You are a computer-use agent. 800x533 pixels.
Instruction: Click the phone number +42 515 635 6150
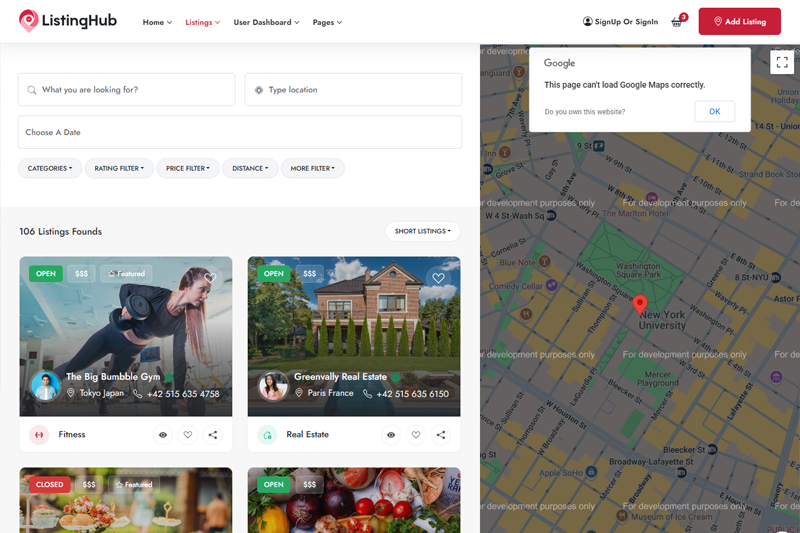pyautogui.click(x=412, y=394)
